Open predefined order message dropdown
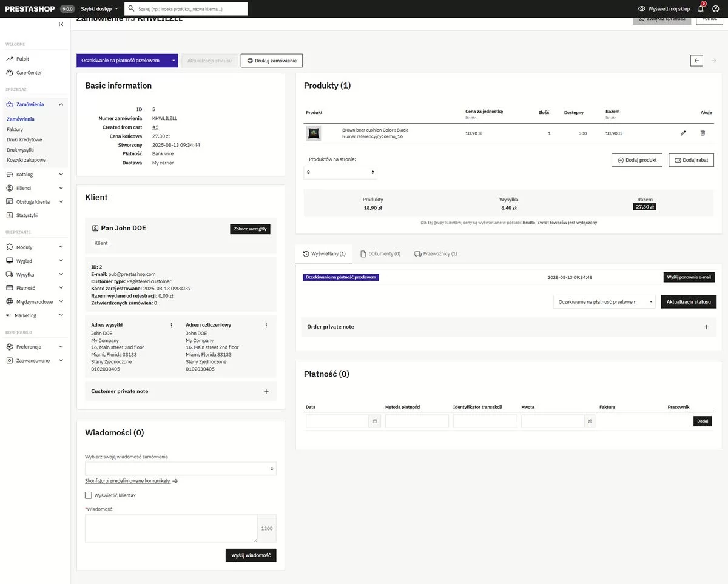 (180, 469)
